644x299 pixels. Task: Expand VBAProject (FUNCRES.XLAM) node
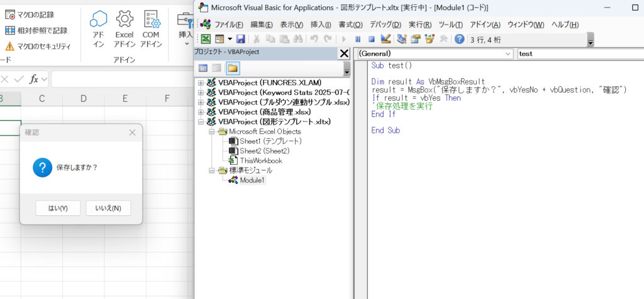[x=201, y=82]
